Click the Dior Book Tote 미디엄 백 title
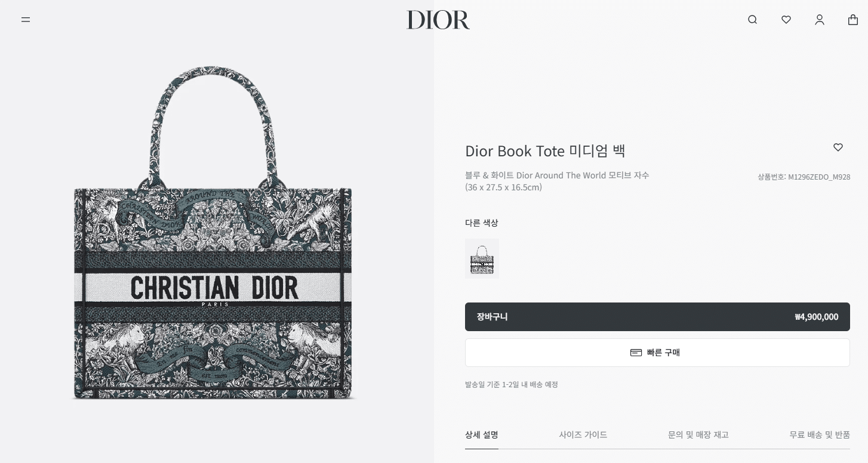868x463 pixels. [545, 151]
